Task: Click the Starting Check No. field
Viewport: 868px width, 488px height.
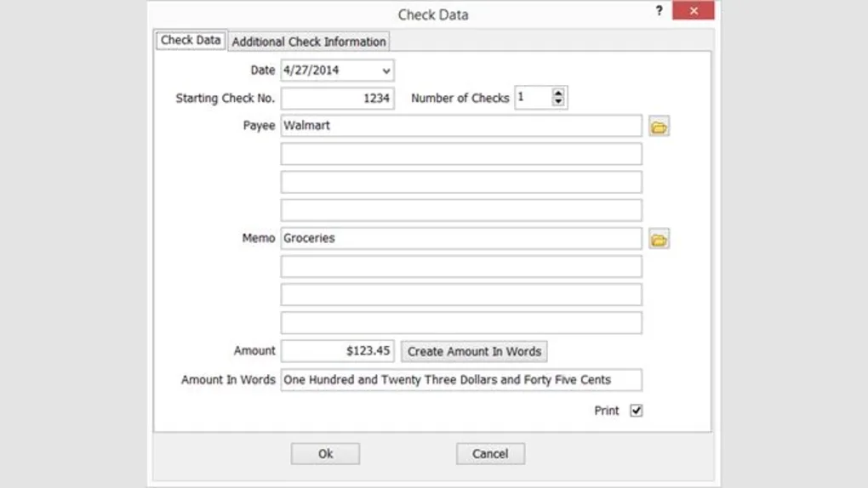Action: point(338,99)
